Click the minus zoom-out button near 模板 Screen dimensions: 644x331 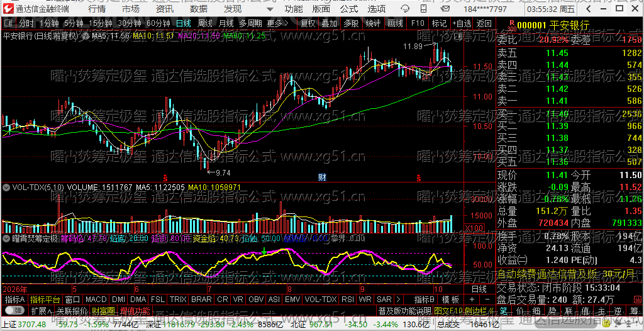pos(487,300)
